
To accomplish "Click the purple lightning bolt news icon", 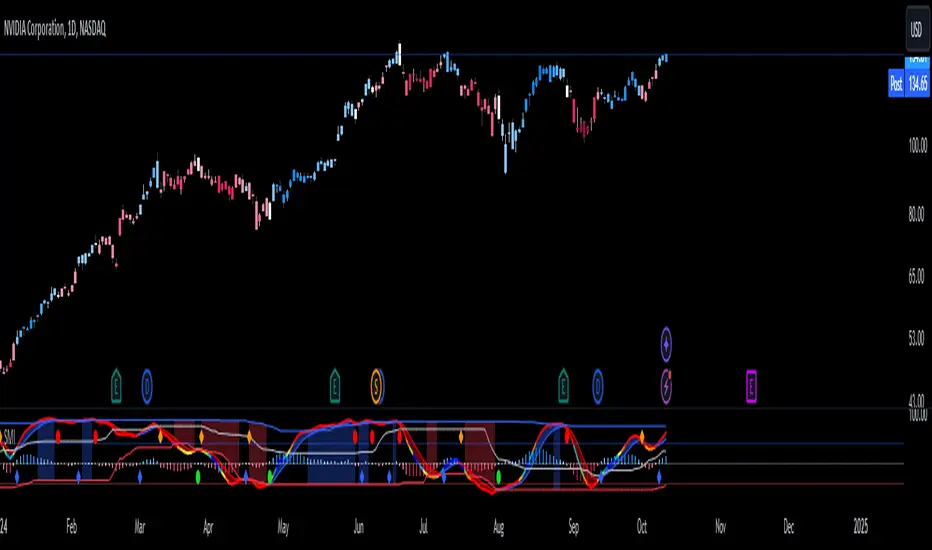I will pos(666,386).
